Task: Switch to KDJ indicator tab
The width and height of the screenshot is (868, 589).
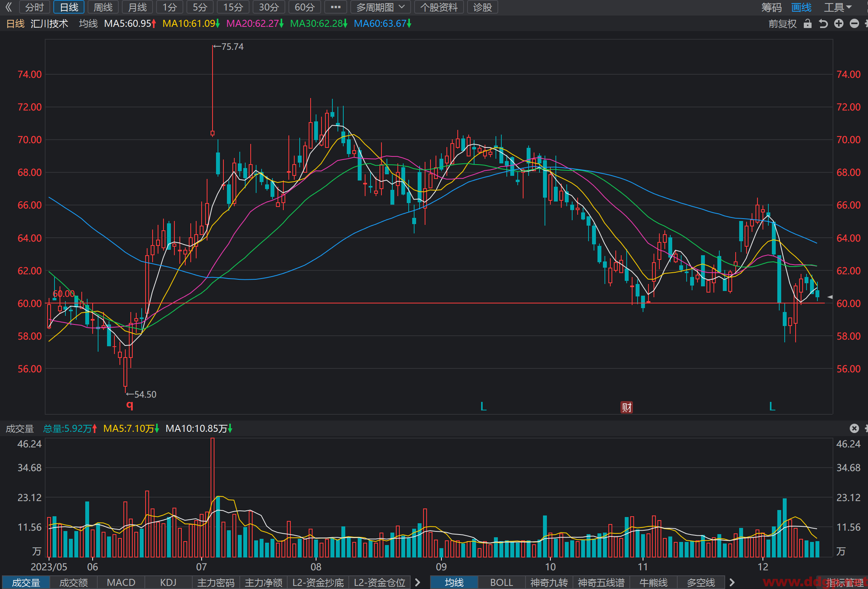Action: 169,582
